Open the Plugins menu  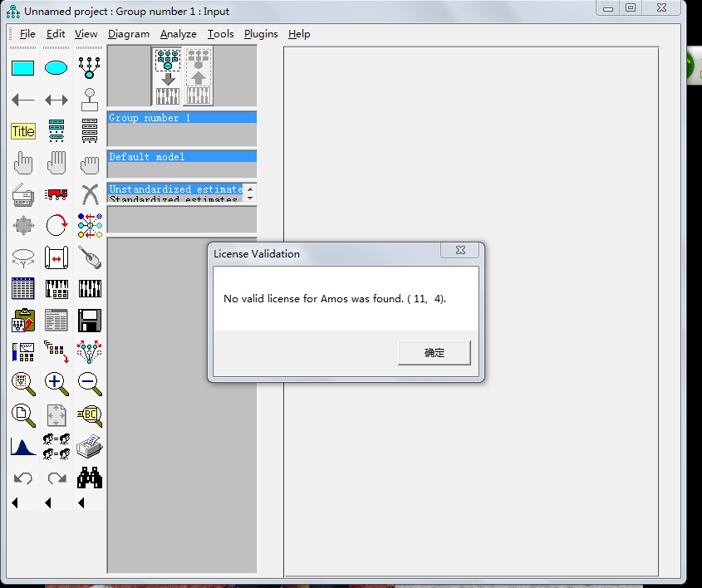[261, 34]
